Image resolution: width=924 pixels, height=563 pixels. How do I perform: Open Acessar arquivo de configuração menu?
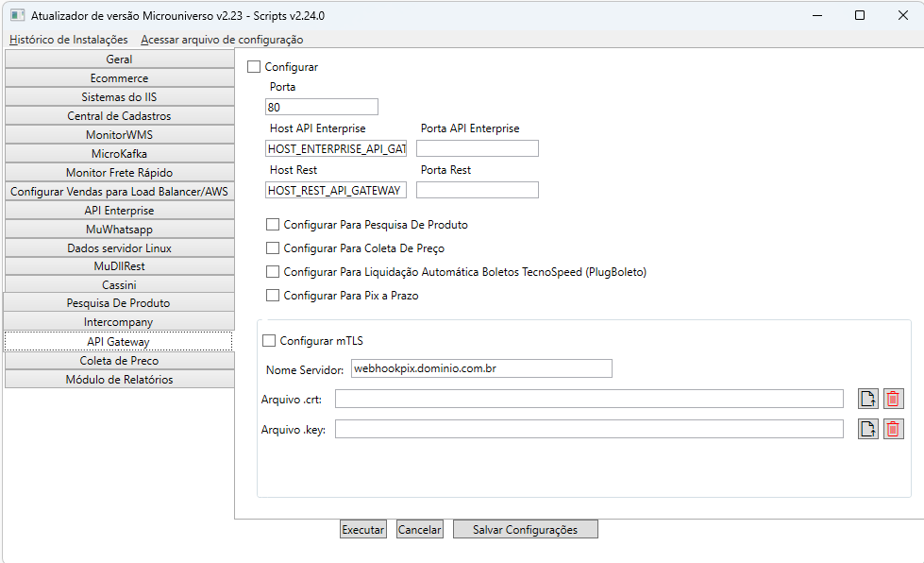pos(222,40)
